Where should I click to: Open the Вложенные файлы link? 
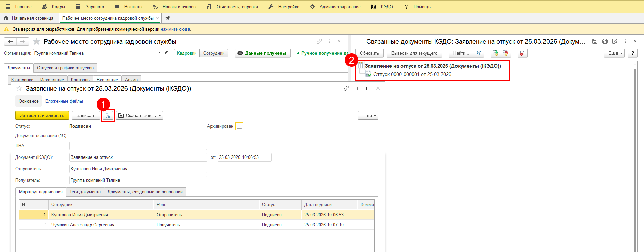pos(64,101)
